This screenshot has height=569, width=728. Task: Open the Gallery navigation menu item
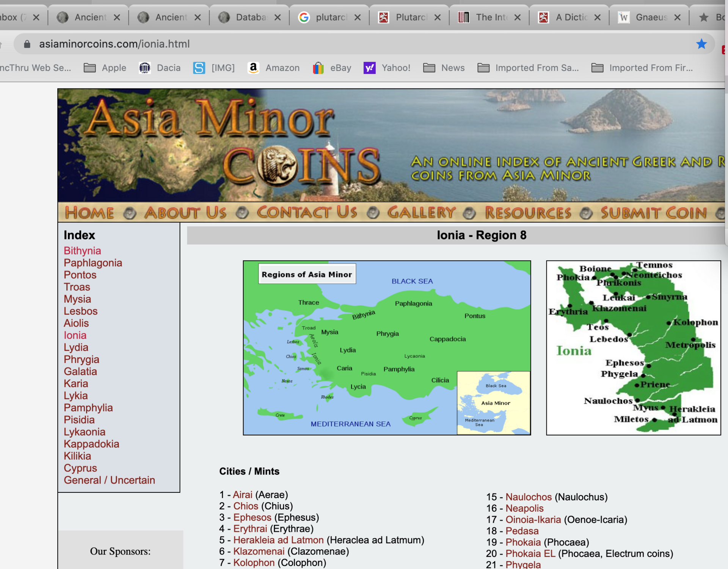click(x=421, y=213)
